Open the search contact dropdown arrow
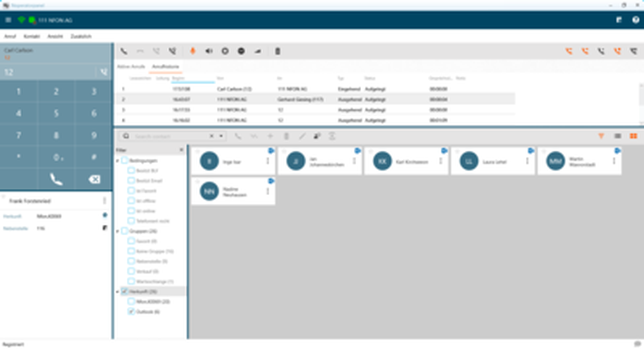Screen dimensions: 644x349 221,136
